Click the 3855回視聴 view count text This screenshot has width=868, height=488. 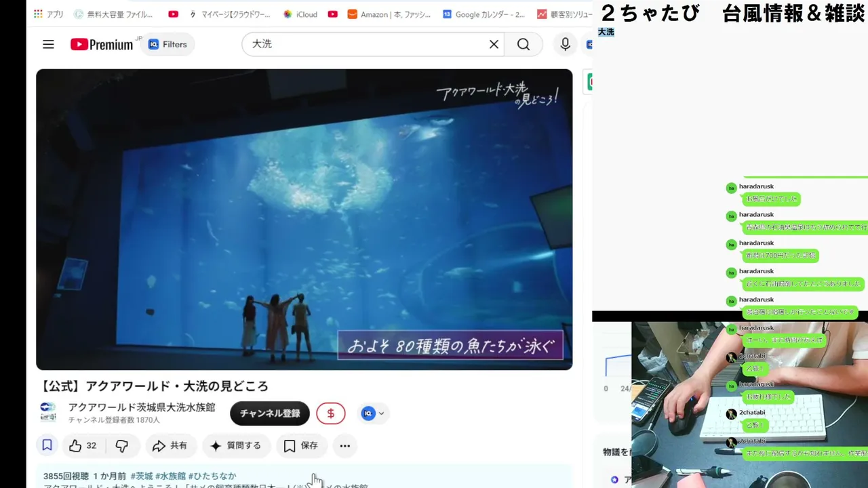(x=66, y=476)
